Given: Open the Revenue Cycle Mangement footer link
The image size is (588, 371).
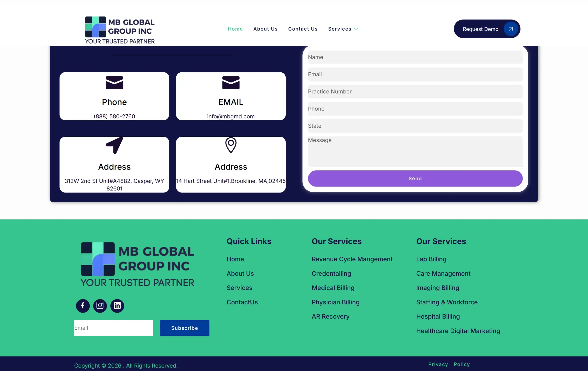Looking at the screenshot, I should point(352,259).
